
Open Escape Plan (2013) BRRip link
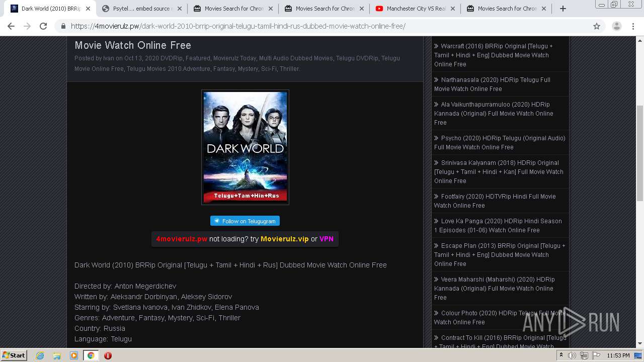tap(500, 254)
